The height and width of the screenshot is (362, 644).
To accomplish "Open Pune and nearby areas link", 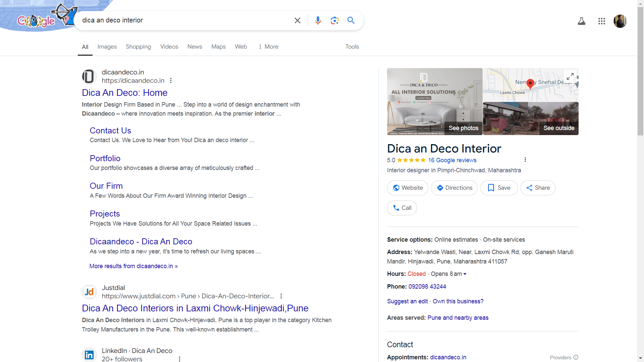I will (458, 318).
